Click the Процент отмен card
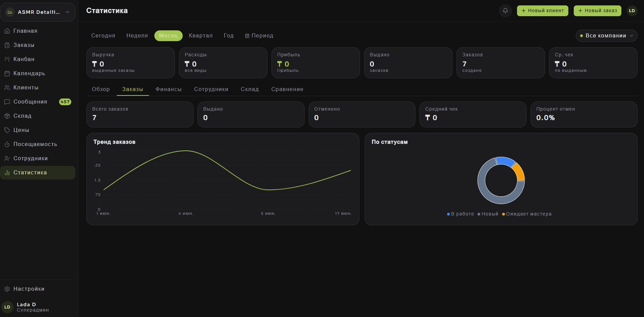The height and width of the screenshot is (317, 644). click(x=584, y=114)
